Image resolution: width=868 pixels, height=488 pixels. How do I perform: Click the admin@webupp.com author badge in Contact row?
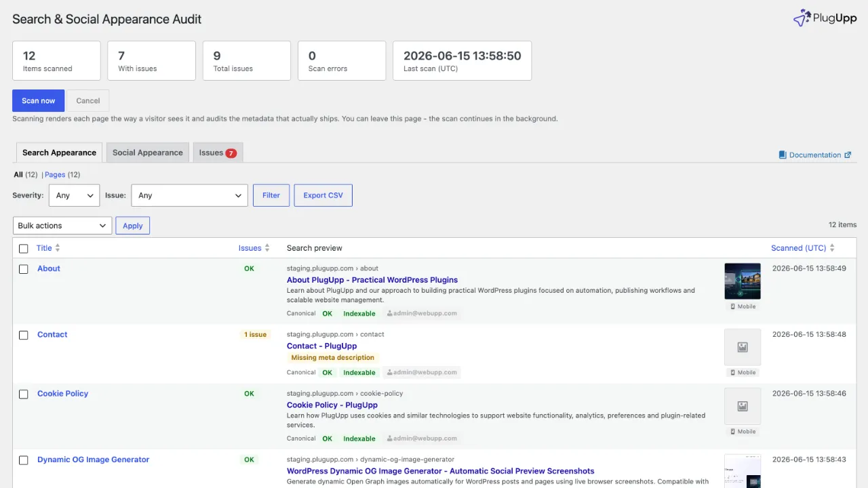click(421, 372)
